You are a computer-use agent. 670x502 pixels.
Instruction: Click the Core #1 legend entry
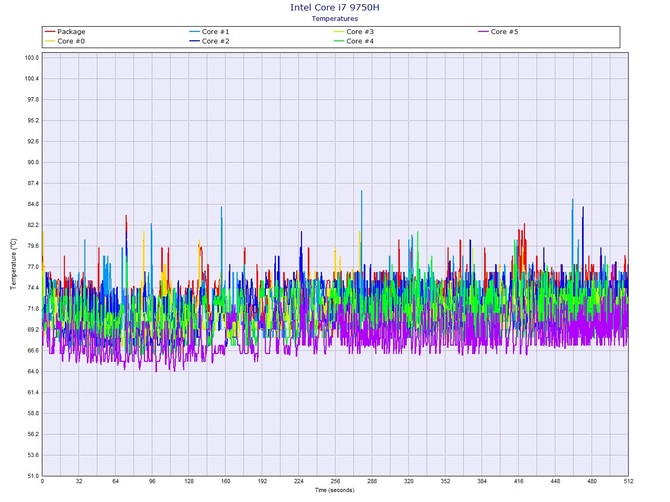209,32
